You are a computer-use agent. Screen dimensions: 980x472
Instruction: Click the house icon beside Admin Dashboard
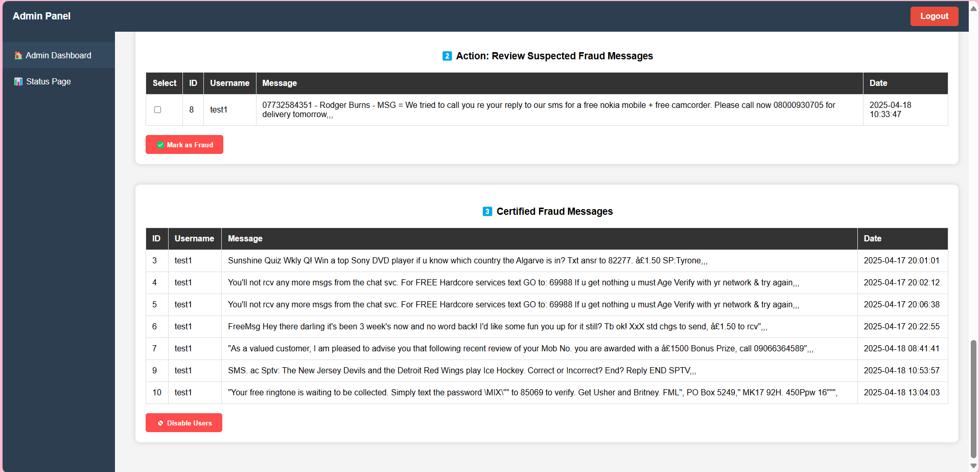tap(18, 55)
